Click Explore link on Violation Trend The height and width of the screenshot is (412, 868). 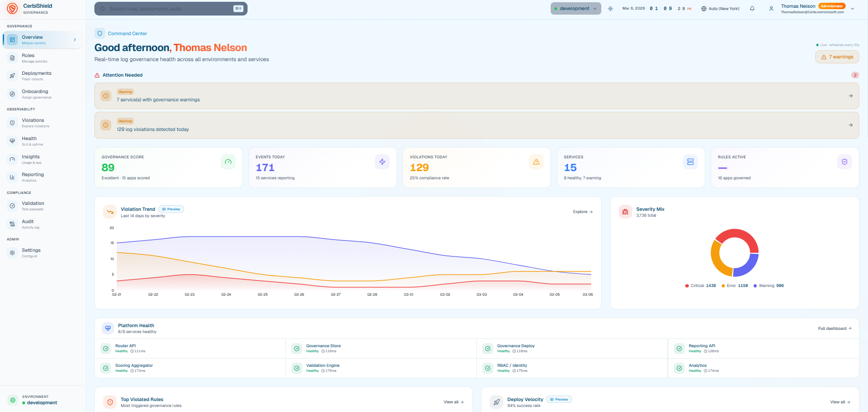click(x=583, y=212)
